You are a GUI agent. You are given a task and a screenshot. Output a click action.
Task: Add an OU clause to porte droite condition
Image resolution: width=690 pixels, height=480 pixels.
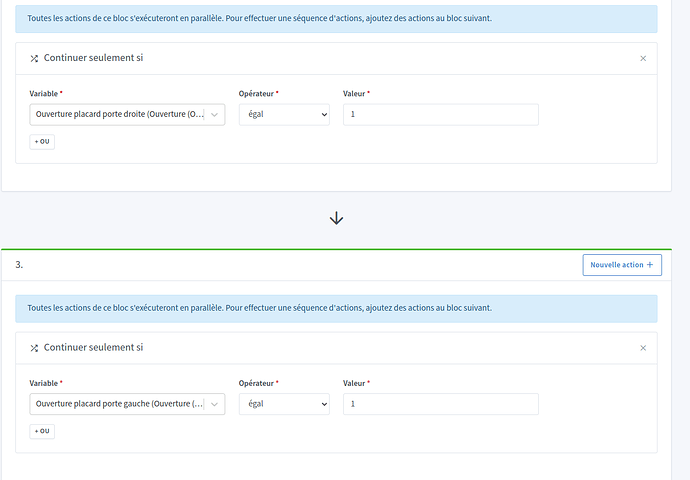tap(42, 142)
